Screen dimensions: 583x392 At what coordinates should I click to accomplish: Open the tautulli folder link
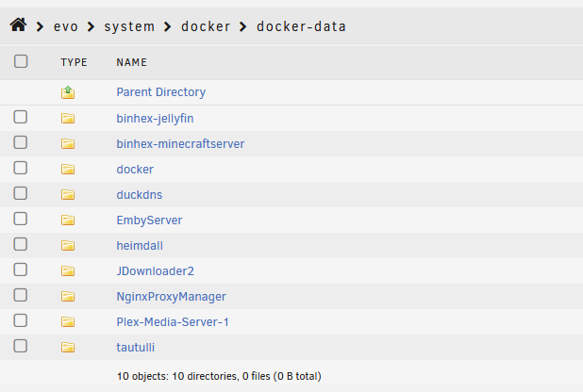click(135, 348)
